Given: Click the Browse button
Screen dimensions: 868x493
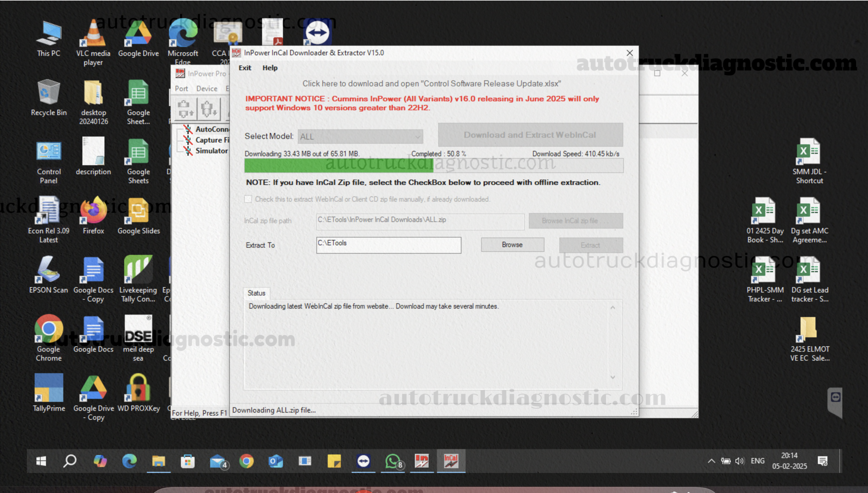Looking at the screenshot, I should coord(513,244).
